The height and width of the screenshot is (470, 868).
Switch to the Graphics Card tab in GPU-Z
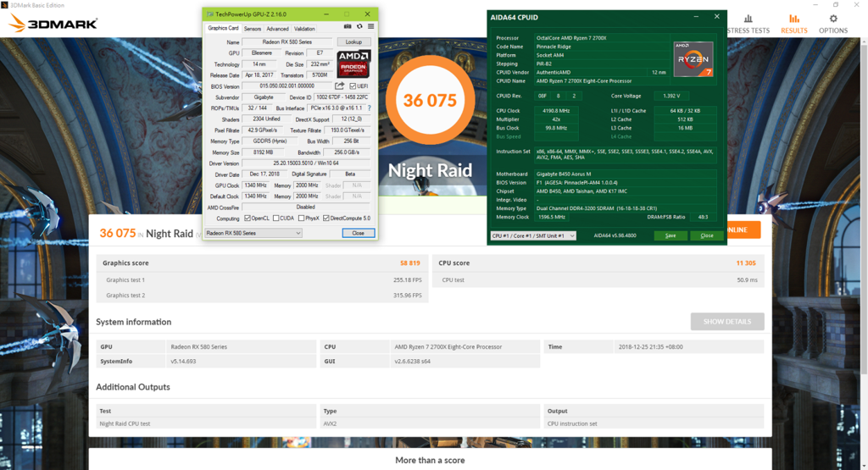pos(223,28)
